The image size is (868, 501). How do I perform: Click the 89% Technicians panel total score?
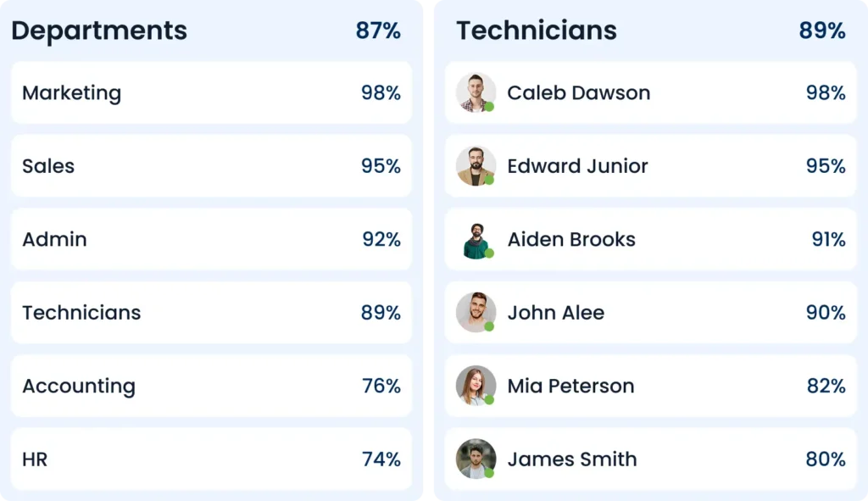(x=822, y=31)
